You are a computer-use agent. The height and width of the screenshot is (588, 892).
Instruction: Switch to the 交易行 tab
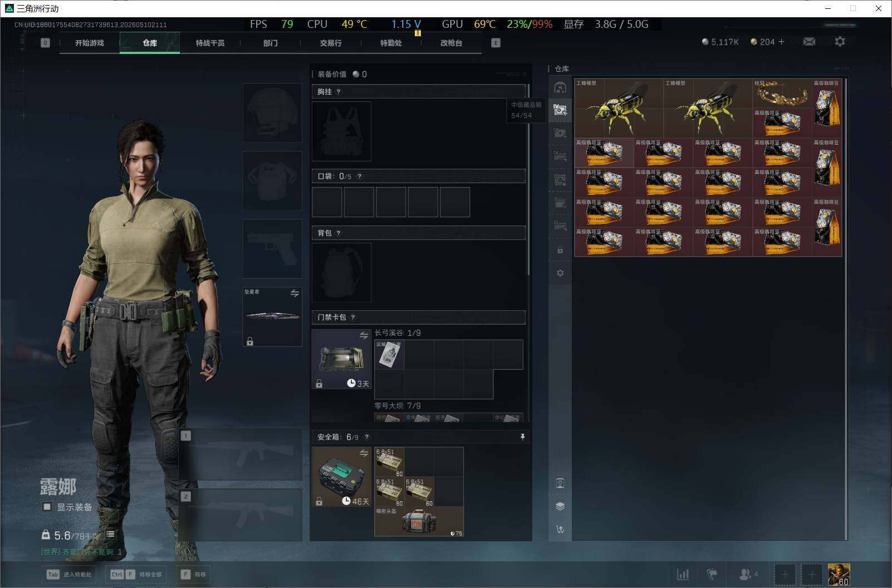pyautogui.click(x=331, y=43)
